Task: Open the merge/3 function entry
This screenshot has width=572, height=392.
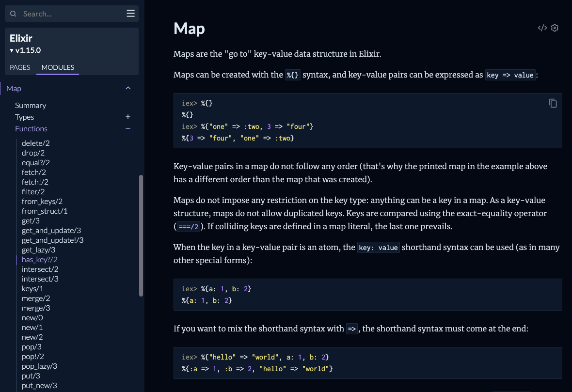Action: click(x=36, y=308)
